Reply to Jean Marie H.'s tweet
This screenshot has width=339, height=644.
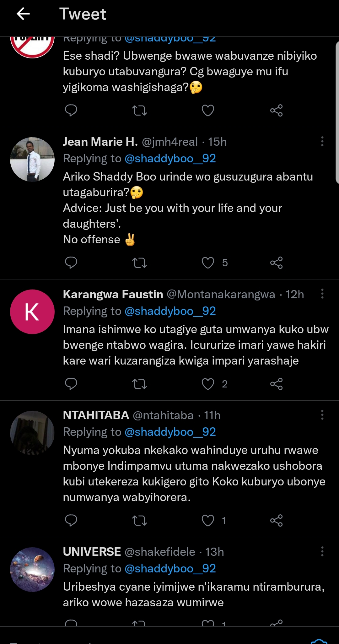(71, 262)
